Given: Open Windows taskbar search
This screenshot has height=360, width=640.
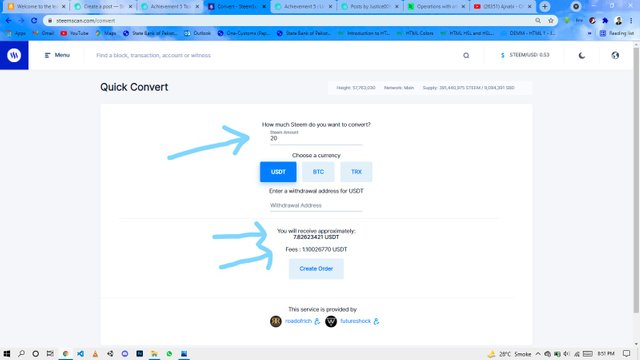Looking at the screenshot, I should point(21,353).
